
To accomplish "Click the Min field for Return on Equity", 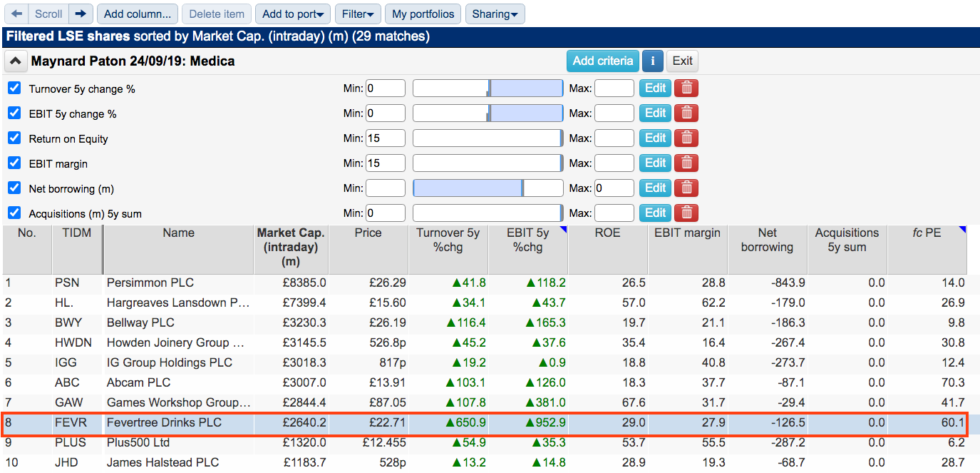I will pyautogui.click(x=386, y=138).
